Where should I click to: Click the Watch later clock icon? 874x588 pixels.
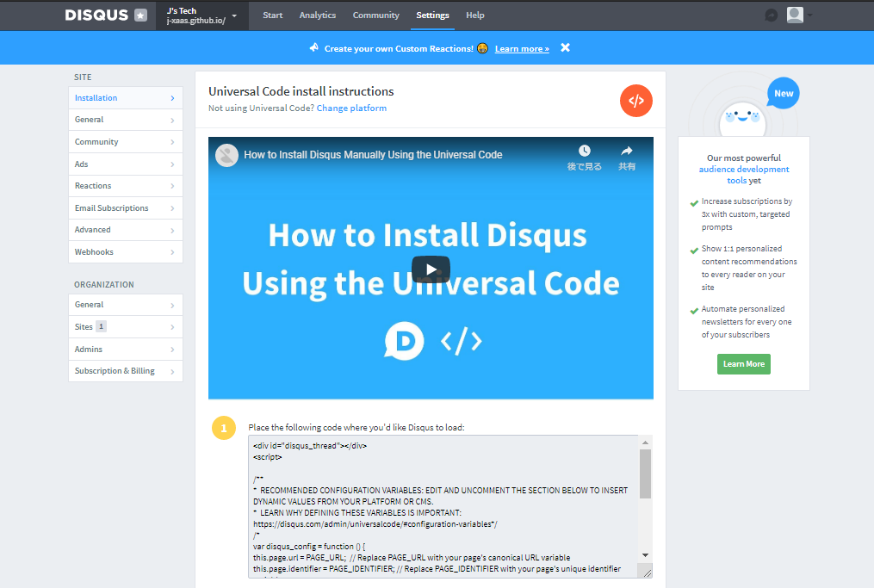point(584,151)
